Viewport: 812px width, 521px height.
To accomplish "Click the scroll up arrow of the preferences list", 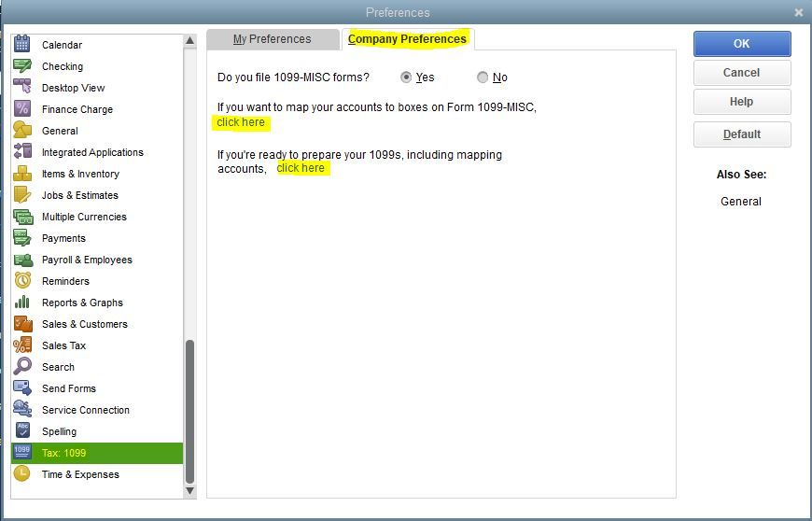I will tap(190, 40).
